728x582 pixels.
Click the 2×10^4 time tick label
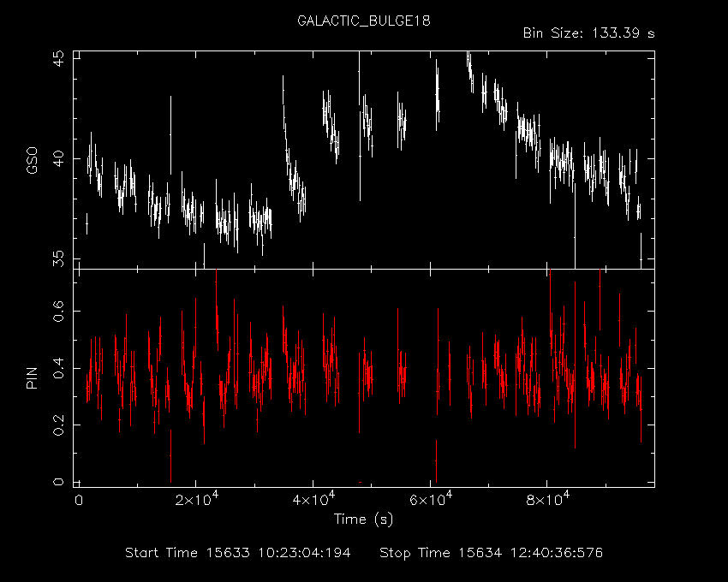[x=197, y=499]
